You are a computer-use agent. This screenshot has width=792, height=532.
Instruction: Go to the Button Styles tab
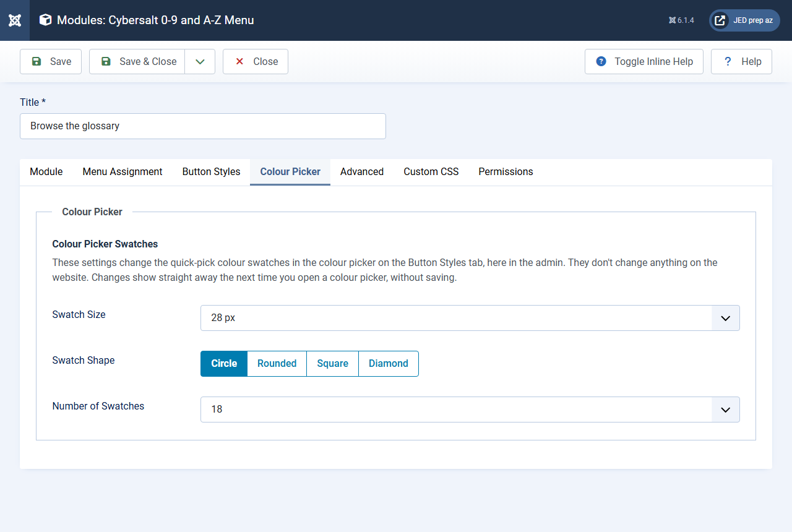(x=211, y=172)
